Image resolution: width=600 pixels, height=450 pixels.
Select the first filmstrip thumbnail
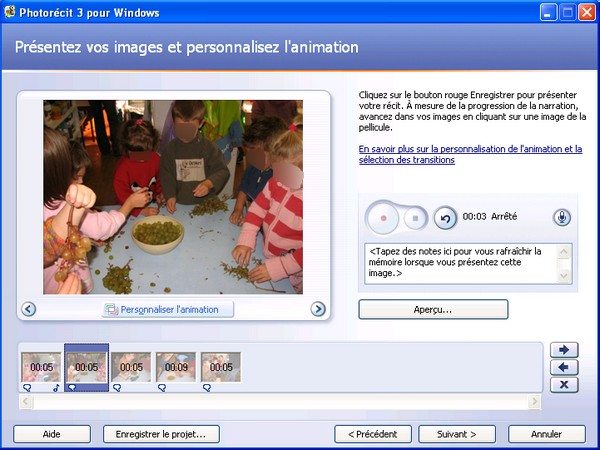pos(41,367)
